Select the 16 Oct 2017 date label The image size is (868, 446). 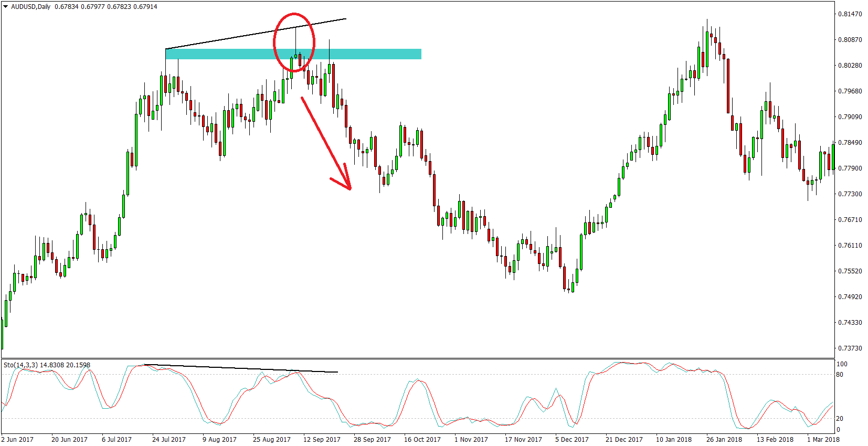click(x=422, y=440)
